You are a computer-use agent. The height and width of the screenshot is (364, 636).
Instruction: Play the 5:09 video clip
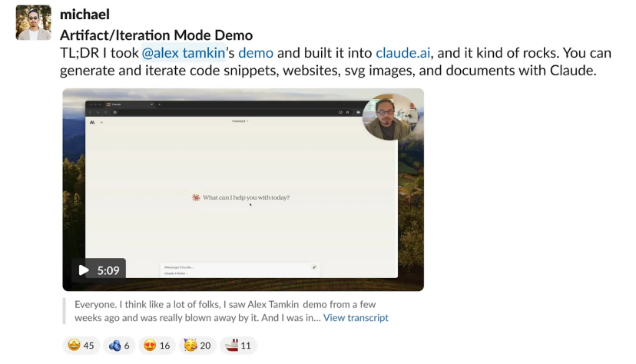(x=99, y=270)
